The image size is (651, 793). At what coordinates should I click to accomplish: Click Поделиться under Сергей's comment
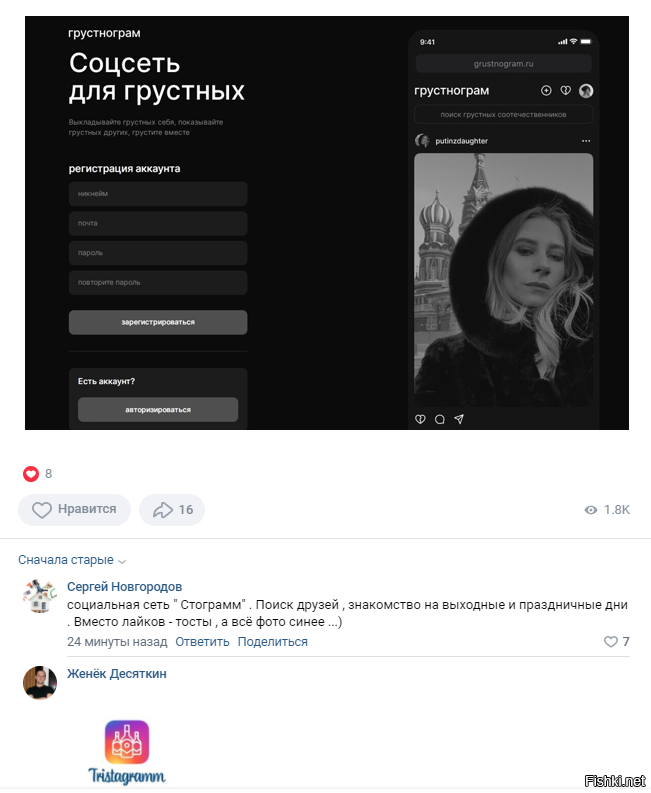pos(273,641)
